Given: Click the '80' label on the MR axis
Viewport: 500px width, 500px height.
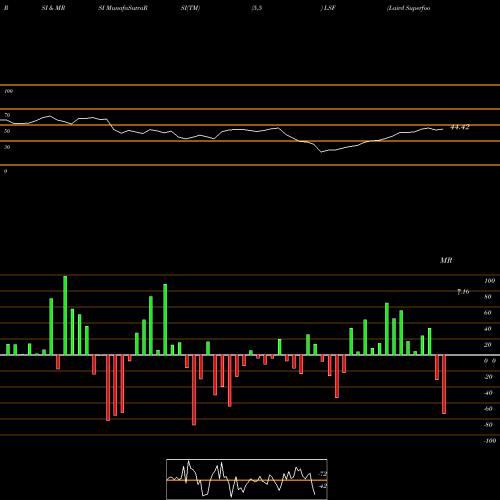Looking at the screenshot, I should coord(488,297).
